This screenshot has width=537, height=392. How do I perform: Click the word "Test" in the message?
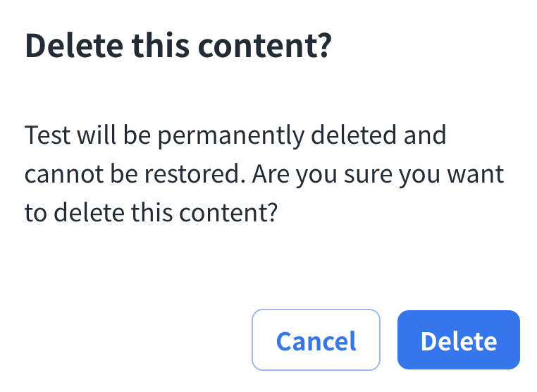click(47, 134)
